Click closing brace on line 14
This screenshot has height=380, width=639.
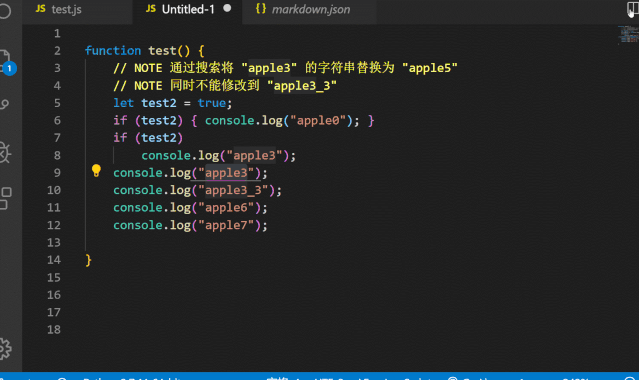click(88, 261)
